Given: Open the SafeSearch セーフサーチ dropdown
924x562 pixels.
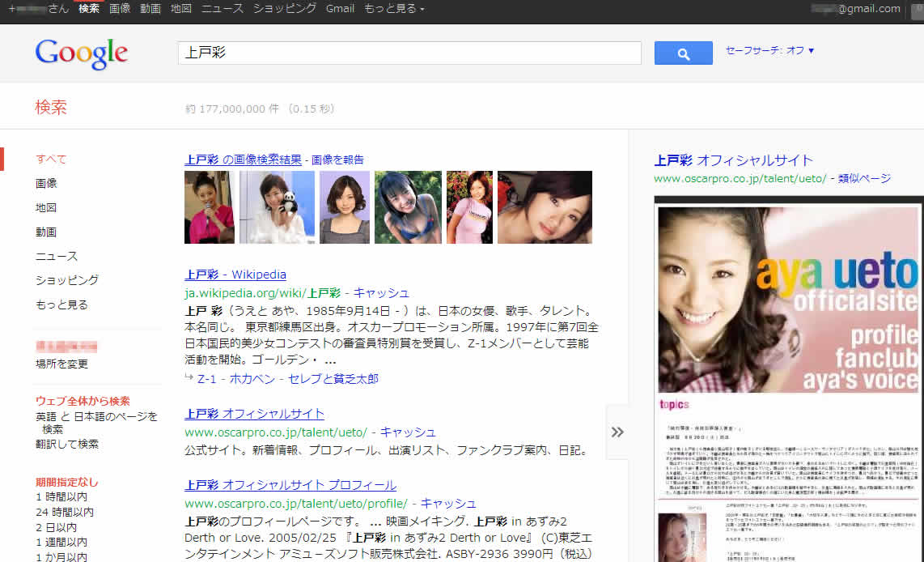Looking at the screenshot, I should coord(769,51).
